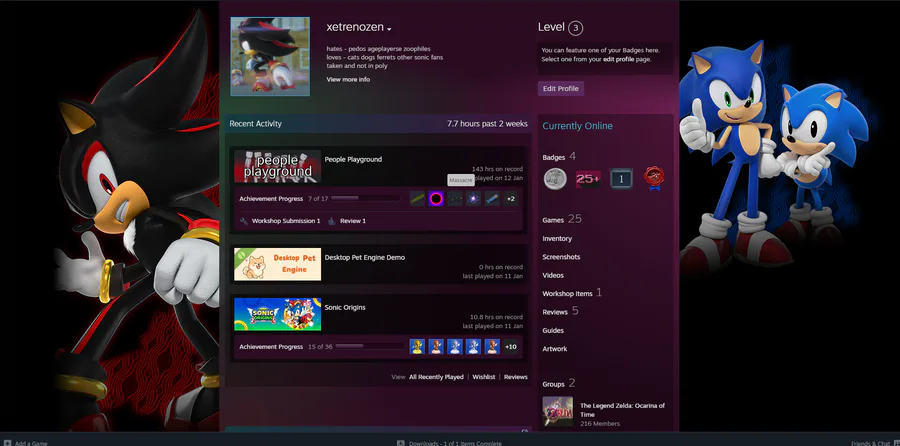Click the 25+ games badge

pos(588,179)
